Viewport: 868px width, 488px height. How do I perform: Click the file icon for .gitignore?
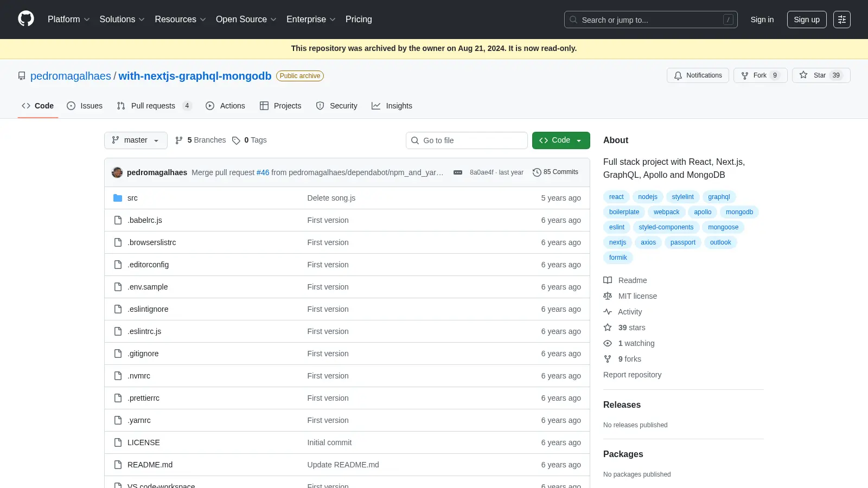pyautogui.click(x=118, y=354)
